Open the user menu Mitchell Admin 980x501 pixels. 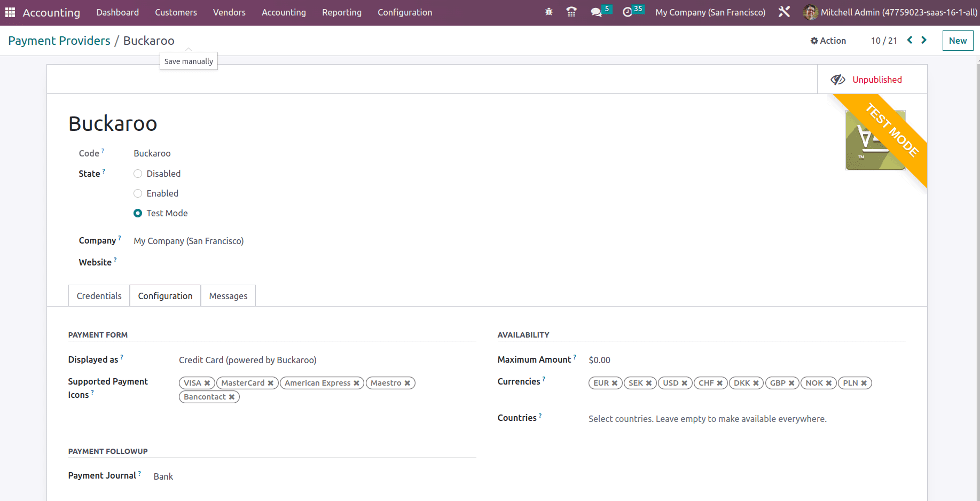point(890,12)
